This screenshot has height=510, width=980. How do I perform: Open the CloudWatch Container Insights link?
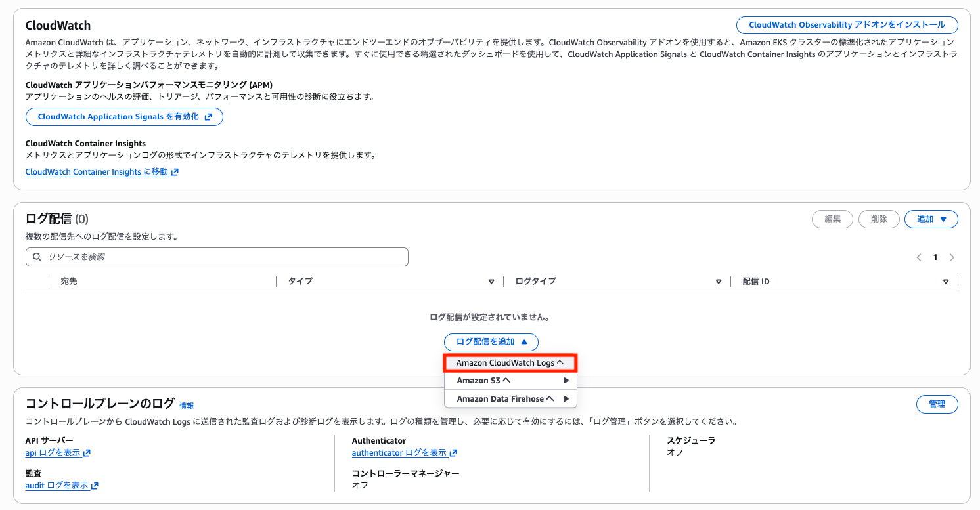[x=102, y=172]
